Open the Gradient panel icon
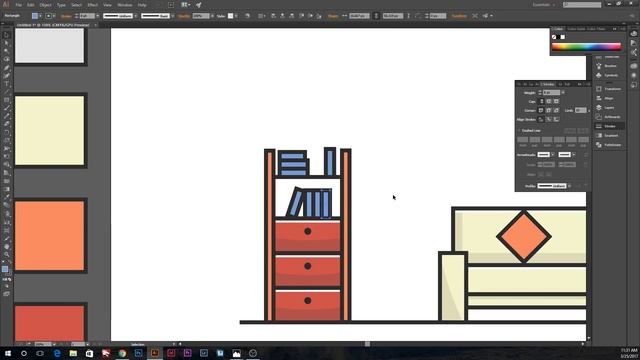Screen dimensions: 640x360 click(599, 136)
